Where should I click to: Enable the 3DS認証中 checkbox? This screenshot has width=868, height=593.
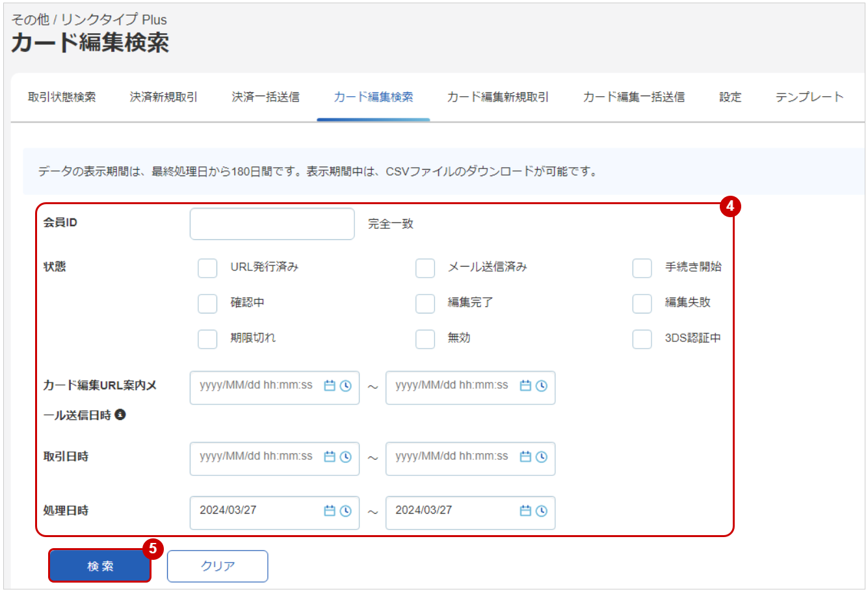click(x=642, y=339)
